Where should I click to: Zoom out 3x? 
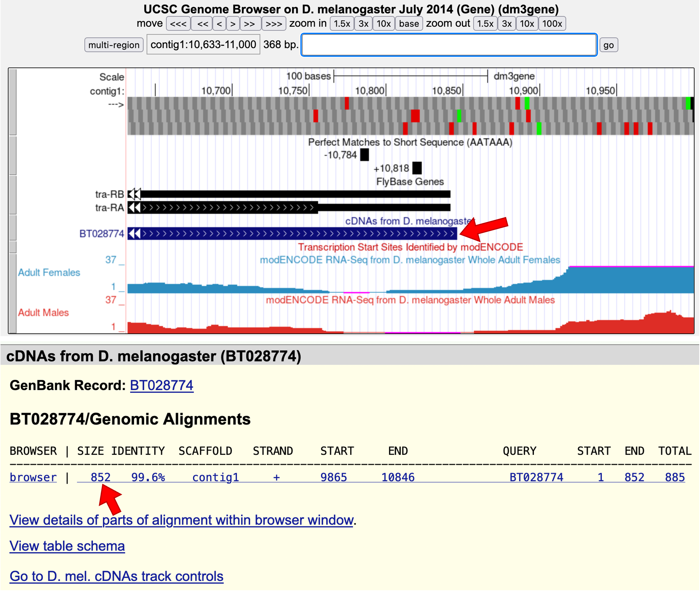point(507,24)
